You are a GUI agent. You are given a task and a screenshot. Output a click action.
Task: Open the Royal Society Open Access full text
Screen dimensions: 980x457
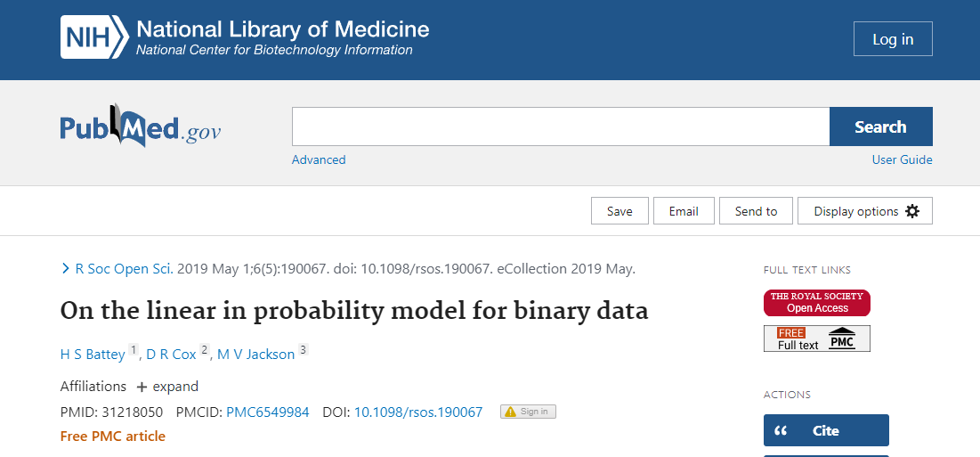[816, 303]
